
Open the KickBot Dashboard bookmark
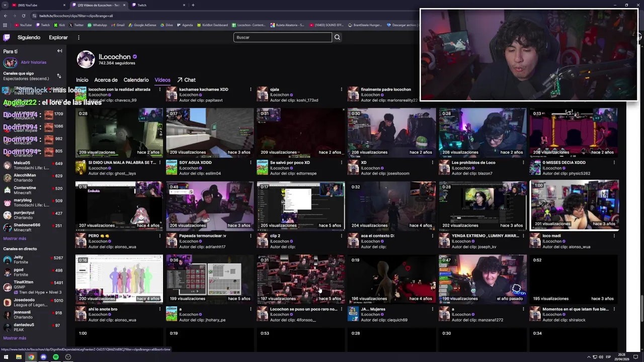(x=212, y=25)
